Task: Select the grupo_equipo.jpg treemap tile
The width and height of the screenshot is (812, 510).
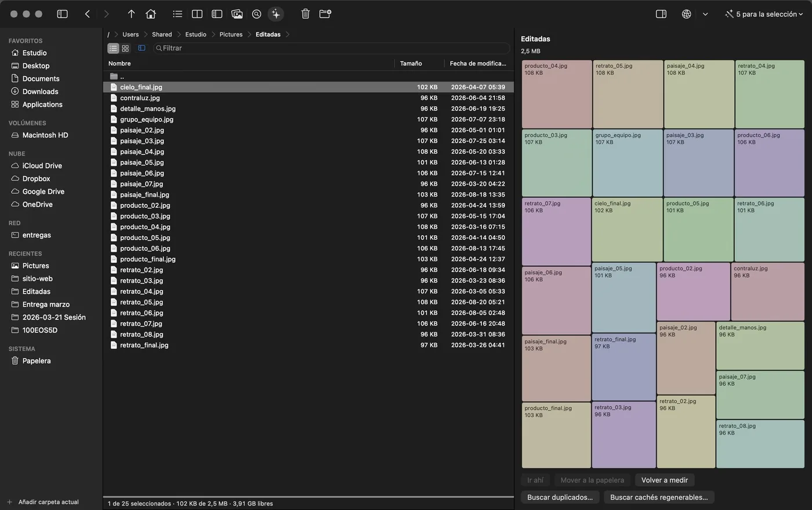Action: click(628, 163)
